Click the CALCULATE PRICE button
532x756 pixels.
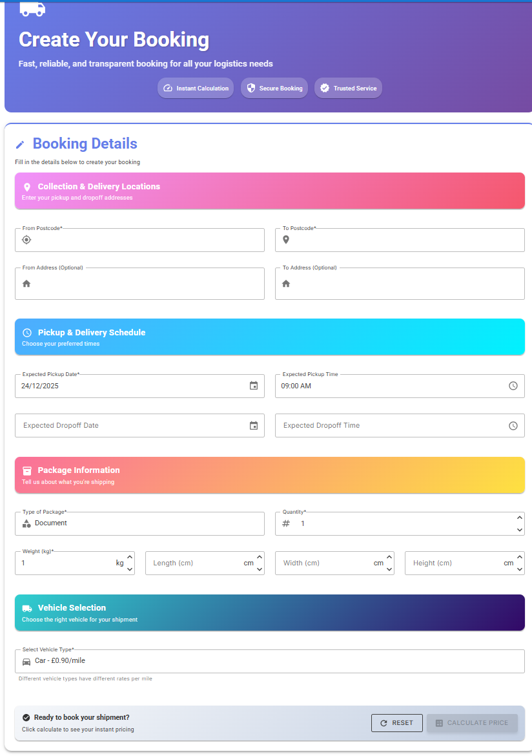(x=472, y=723)
